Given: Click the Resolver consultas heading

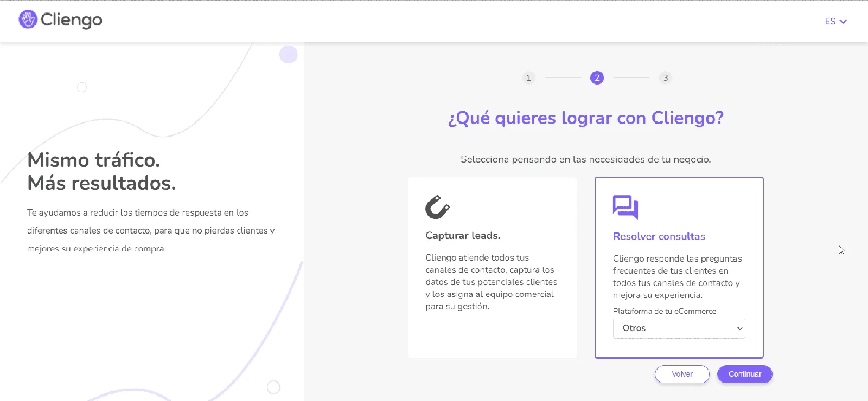Looking at the screenshot, I should 659,236.
